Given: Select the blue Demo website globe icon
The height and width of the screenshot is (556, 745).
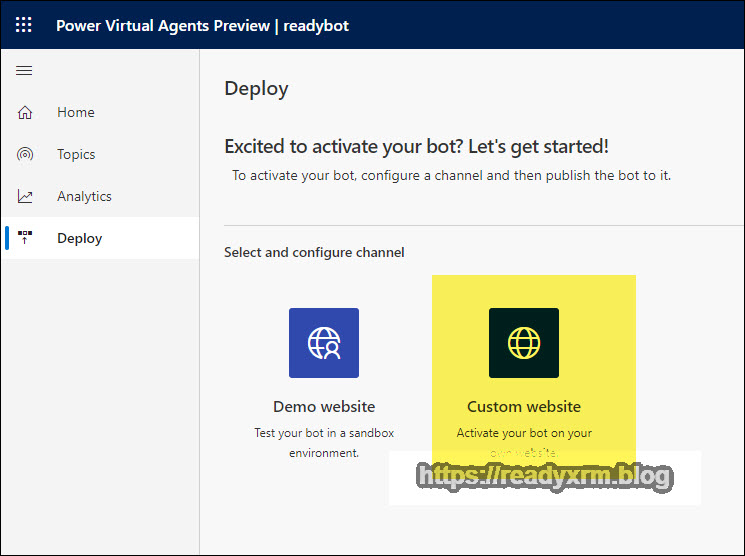Looking at the screenshot, I should click(x=323, y=343).
